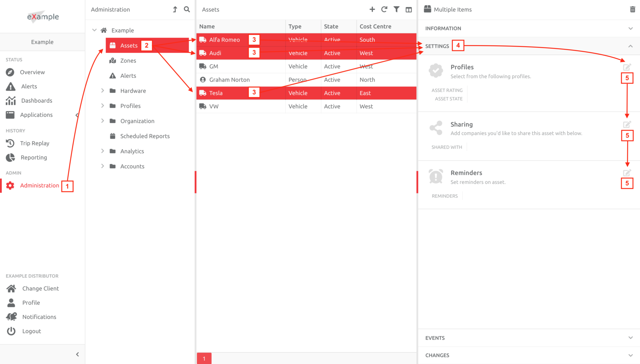The width and height of the screenshot is (640, 364).
Task: Open the Assets filter funnel icon
Action: click(396, 10)
